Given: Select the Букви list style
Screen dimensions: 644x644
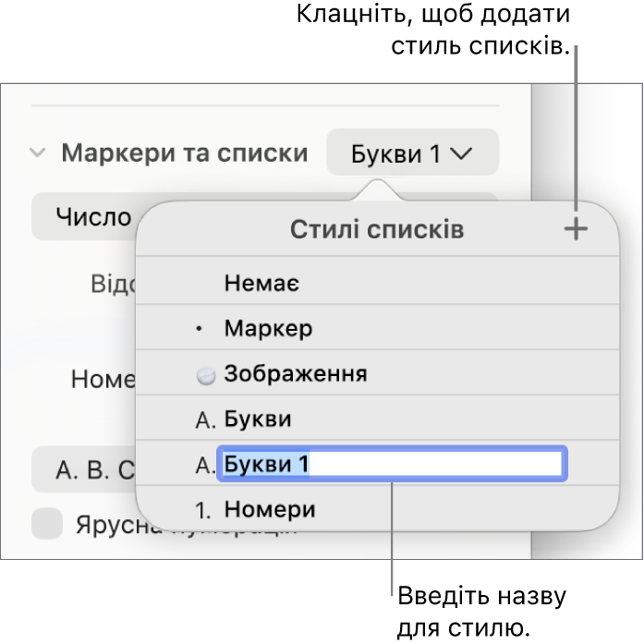Looking at the screenshot, I should click(x=377, y=419).
